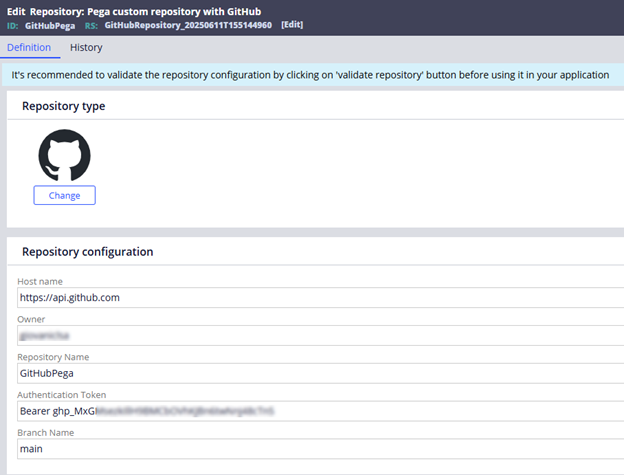The image size is (624, 475).
Task: Click the Authentication Token label
Action: pos(62,395)
